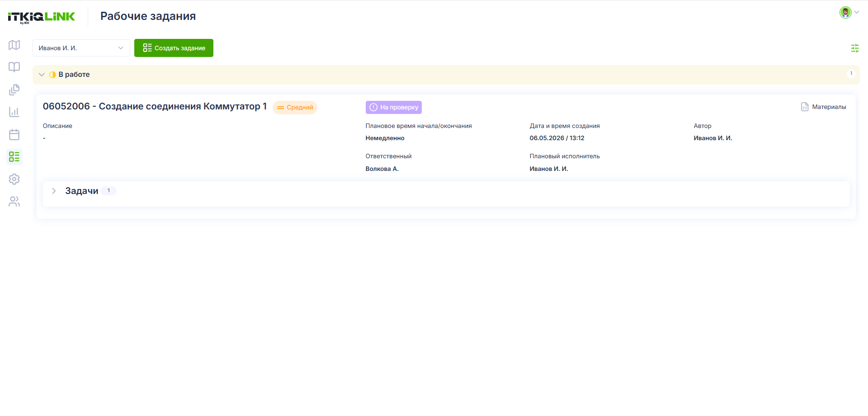Open the open-book reference icon in sidebar

click(14, 67)
